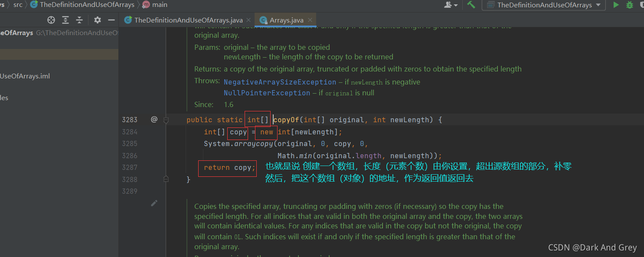The height and width of the screenshot is (257, 644).
Task: Collapse the copyOf method at line 3283
Action: coord(166,120)
